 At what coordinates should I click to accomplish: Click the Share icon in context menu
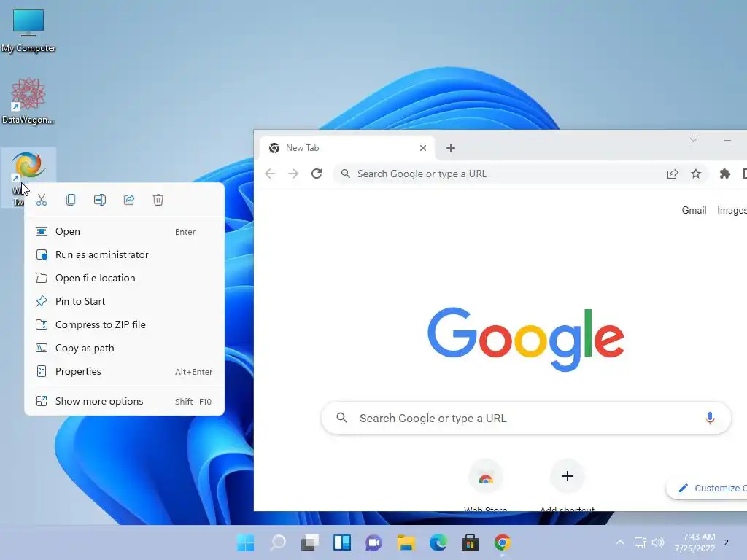point(129,200)
